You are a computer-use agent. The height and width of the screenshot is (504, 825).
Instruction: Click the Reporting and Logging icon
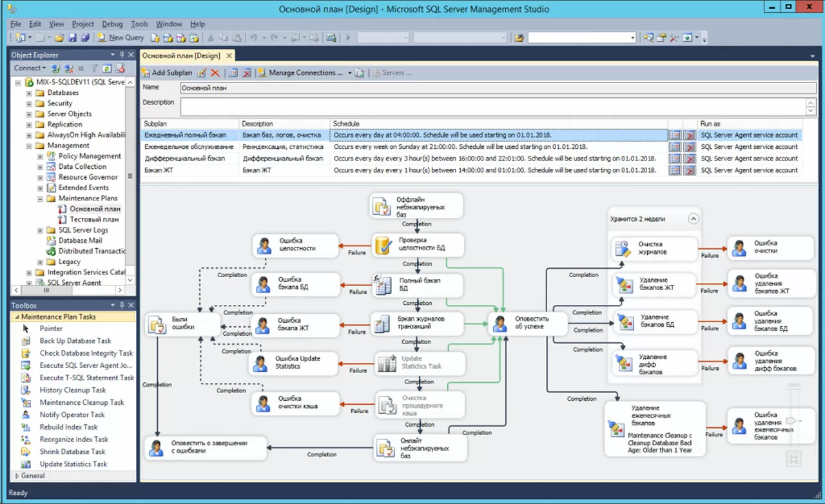[360, 73]
